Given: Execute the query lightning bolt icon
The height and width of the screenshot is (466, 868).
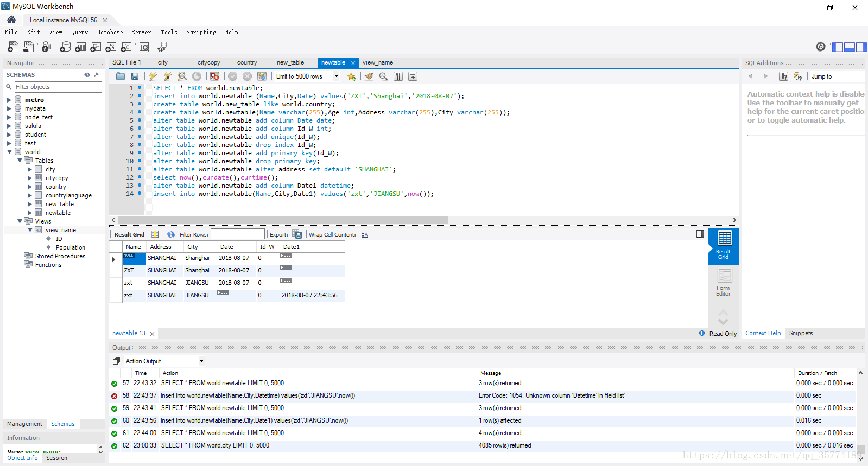Looking at the screenshot, I should point(153,76).
